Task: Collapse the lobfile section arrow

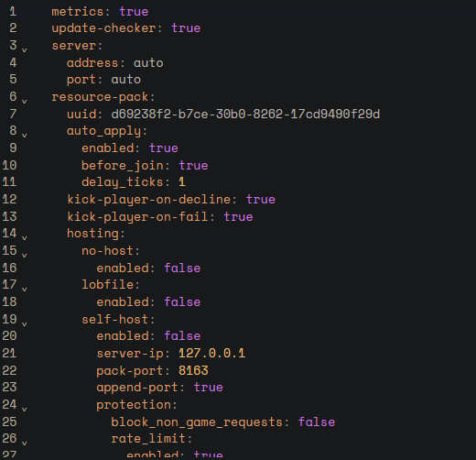Action: (x=25, y=289)
